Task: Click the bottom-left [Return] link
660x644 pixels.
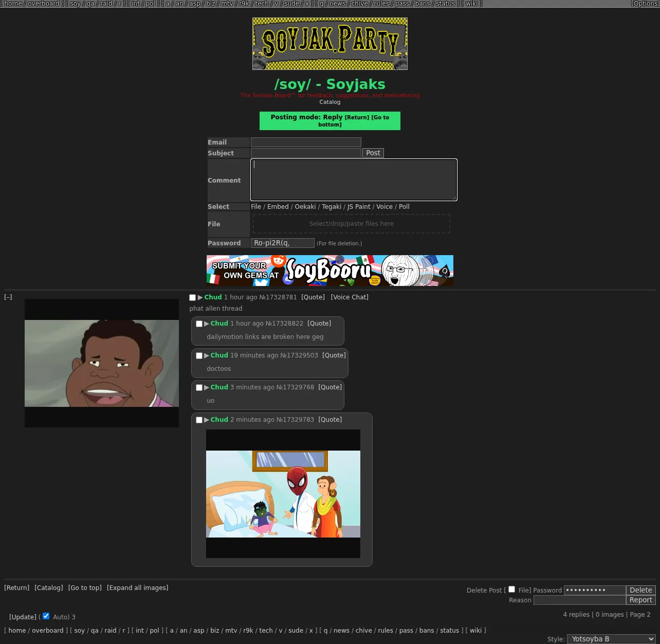Action: click(17, 588)
